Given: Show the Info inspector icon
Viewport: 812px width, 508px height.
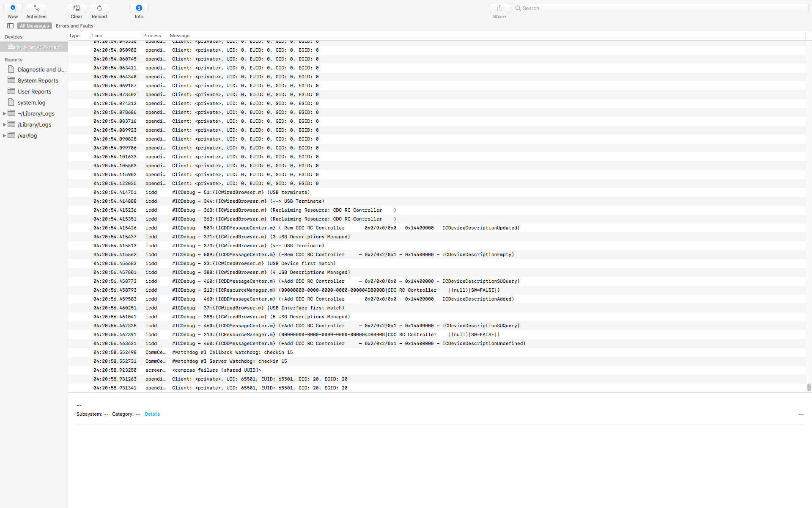Looking at the screenshot, I should point(139,8).
